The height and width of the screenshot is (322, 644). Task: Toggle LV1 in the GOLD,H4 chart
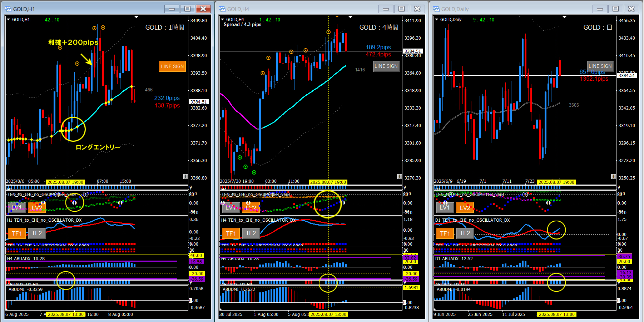pos(231,207)
